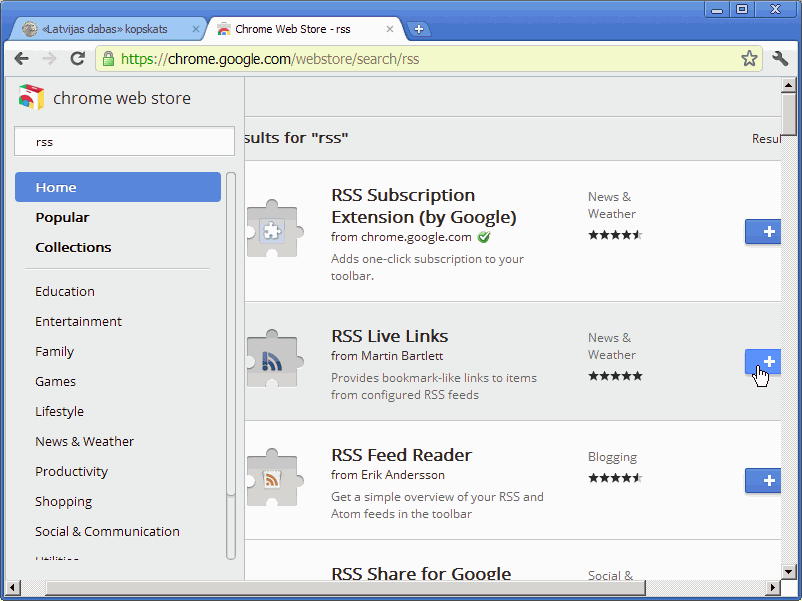
Task: Open the RSS Live Links title
Action: tap(390, 336)
